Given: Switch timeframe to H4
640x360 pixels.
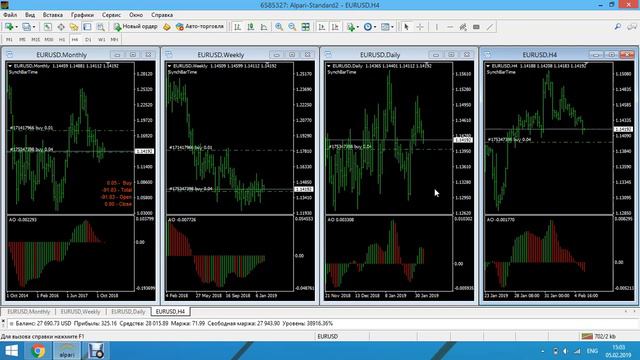Looking at the screenshot, I should [x=75, y=40].
